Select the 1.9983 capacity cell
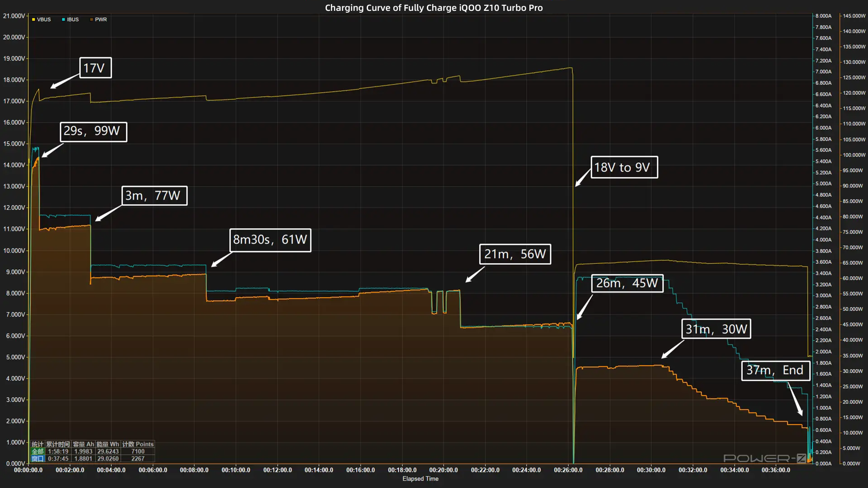 [83, 451]
